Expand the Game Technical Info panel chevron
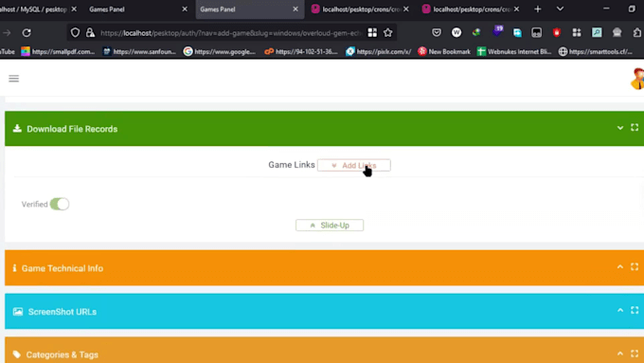Viewport: 644px width, 363px height. [620, 267]
